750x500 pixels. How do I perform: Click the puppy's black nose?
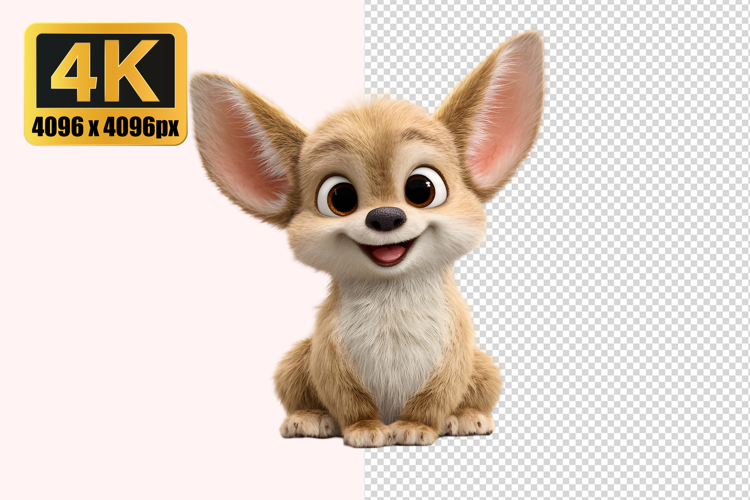click(385, 219)
